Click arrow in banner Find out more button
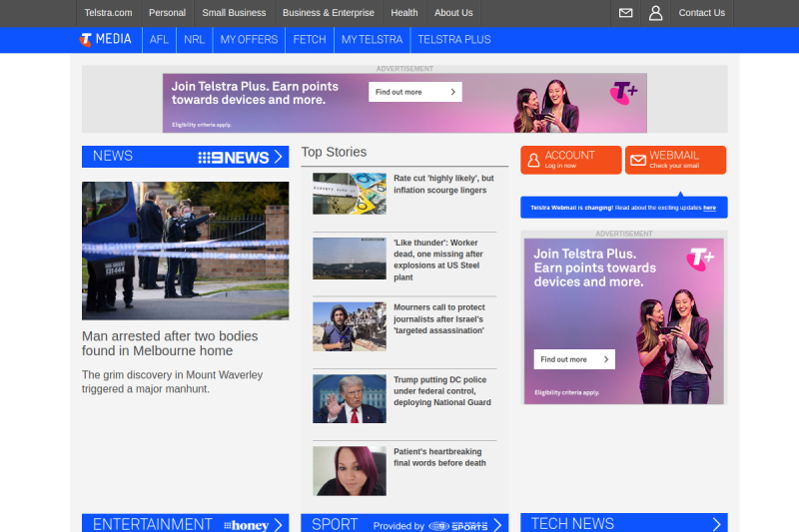Image resolution: width=799 pixels, height=532 pixels. point(453,92)
